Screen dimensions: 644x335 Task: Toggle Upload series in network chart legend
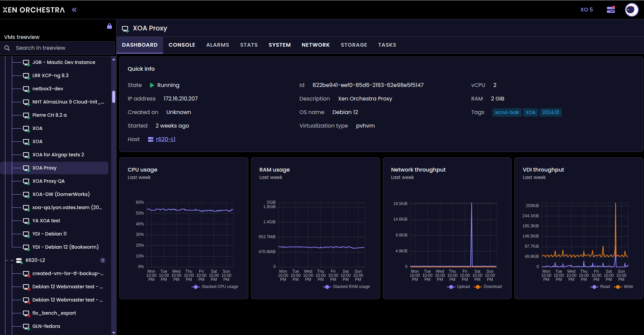click(x=458, y=287)
